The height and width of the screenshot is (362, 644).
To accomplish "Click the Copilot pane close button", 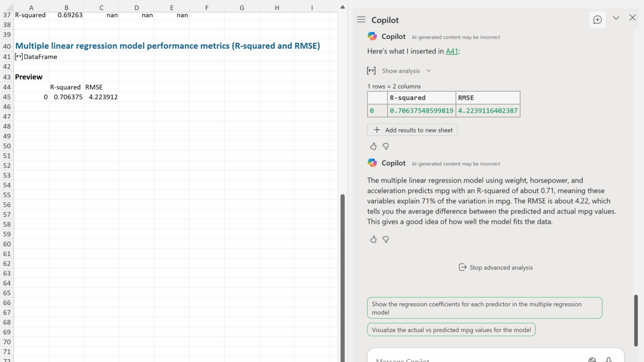I will click(632, 18).
